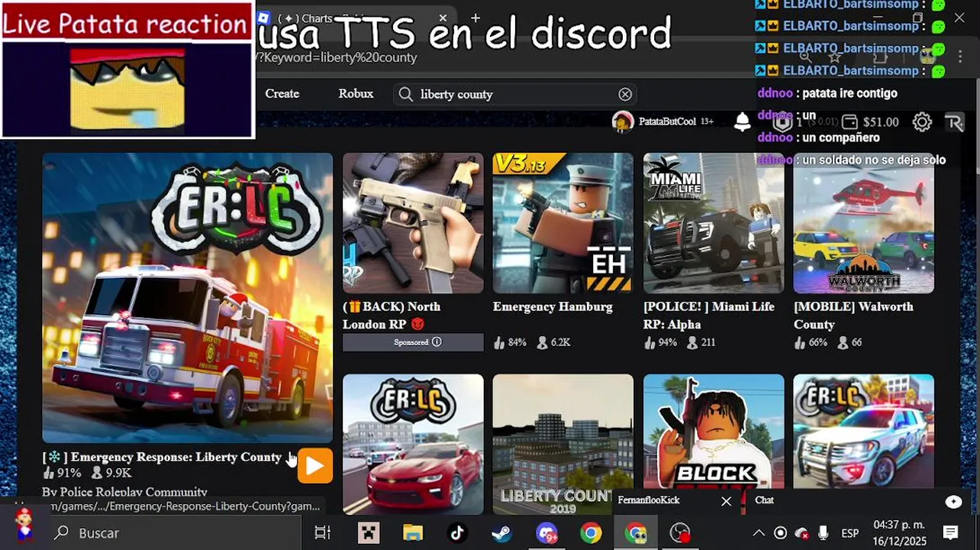Click the microphone icon in system tray
This screenshot has height=550, width=980.
point(824,532)
